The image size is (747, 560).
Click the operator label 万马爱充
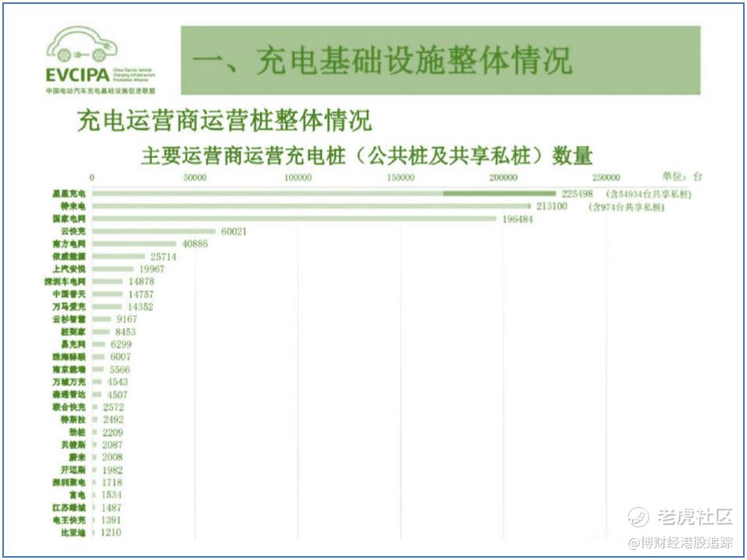pos(69,307)
